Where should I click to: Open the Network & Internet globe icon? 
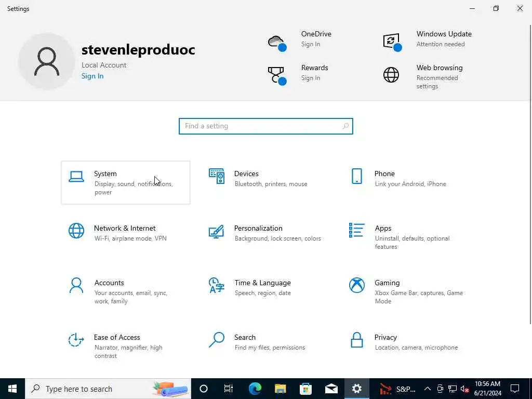pyautogui.click(x=76, y=231)
